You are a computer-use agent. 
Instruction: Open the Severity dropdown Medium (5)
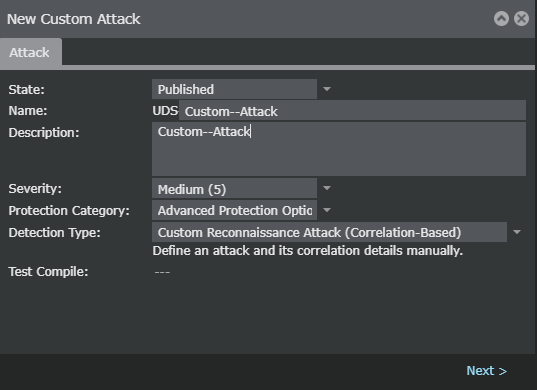[234, 188]
